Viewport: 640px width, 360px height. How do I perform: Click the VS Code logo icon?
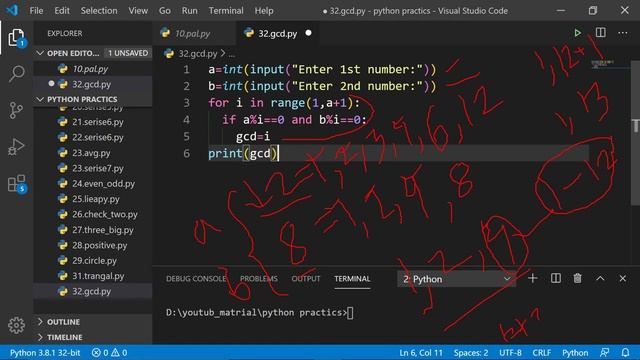coord(12,10)
